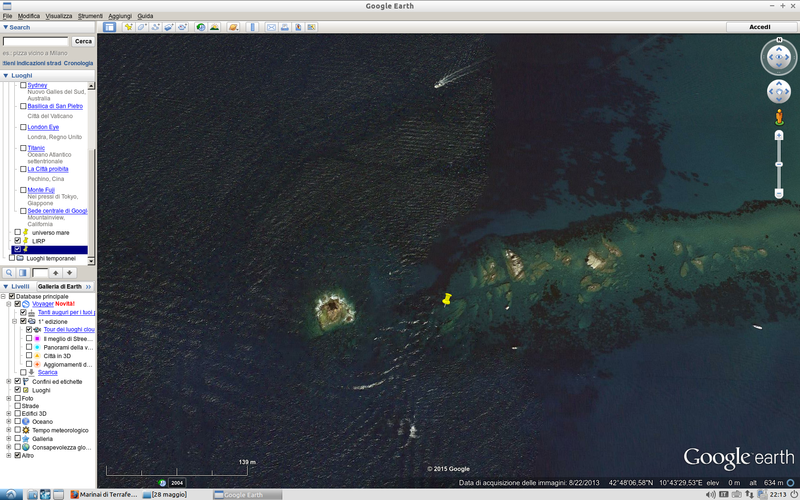Click the Cerca search button
Screen dimensions: 800x500
click(83, 41)
